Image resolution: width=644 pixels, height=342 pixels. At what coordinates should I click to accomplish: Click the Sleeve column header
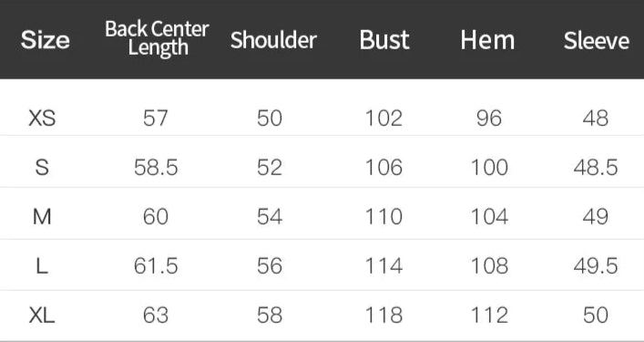pos(597,40)
